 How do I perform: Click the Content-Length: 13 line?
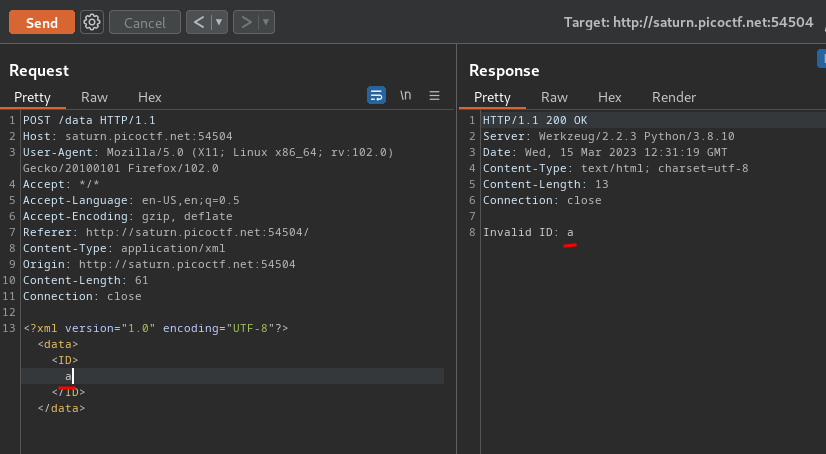point(546,184)
